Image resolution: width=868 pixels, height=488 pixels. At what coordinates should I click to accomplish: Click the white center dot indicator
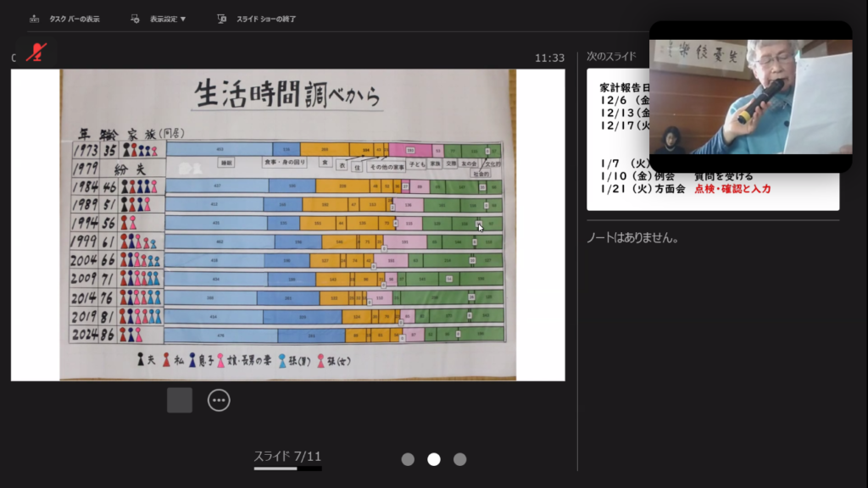coord(434,459)
